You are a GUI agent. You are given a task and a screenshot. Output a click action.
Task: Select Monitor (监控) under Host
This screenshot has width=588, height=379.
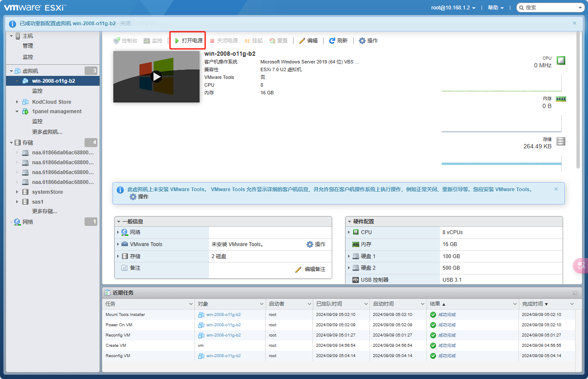pyautogui.click(x=28, y=57)
